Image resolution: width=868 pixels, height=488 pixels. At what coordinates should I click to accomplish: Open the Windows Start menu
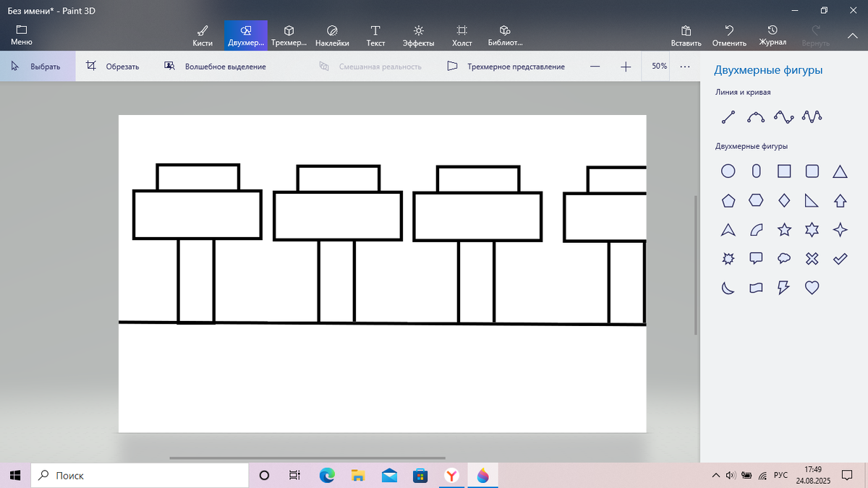(15, 475)
